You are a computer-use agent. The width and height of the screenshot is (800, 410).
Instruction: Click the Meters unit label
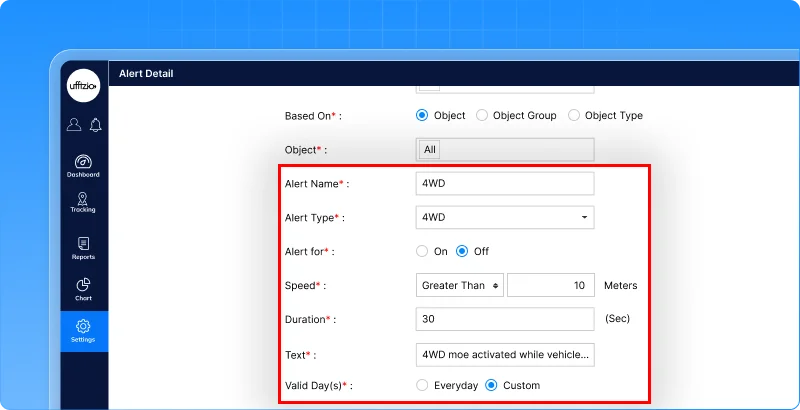click(620, 286)
